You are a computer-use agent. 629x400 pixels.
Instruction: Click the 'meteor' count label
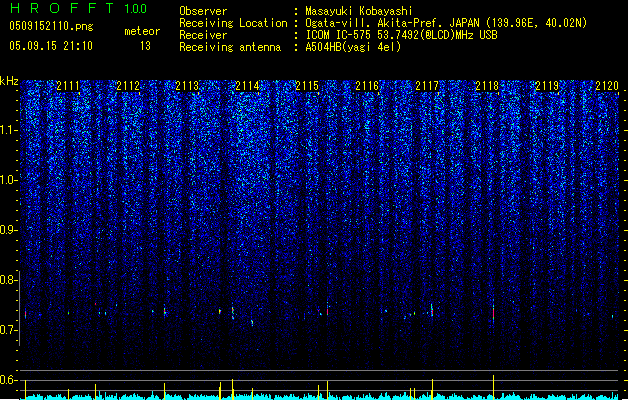tap(142, 31)
